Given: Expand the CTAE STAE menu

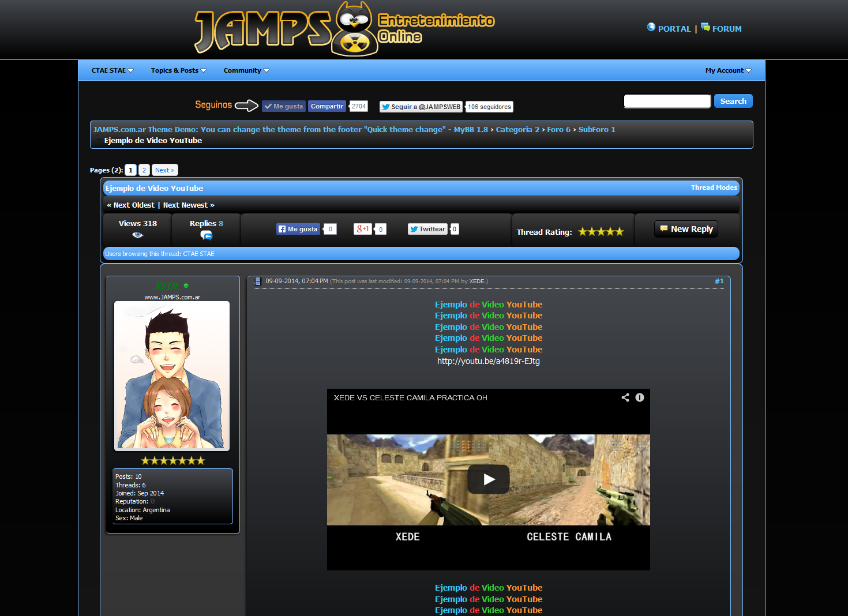Looking at the screenshot, I should (112, 70).
